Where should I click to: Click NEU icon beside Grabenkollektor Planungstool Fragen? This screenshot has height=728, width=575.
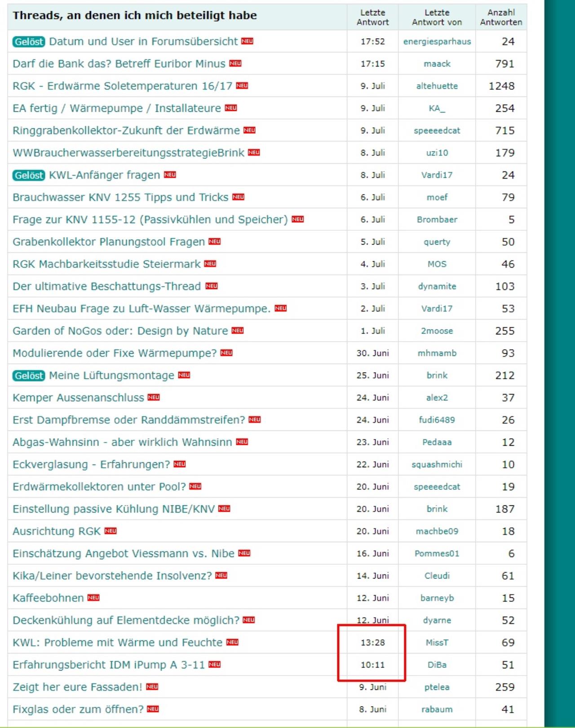(215, 241)
